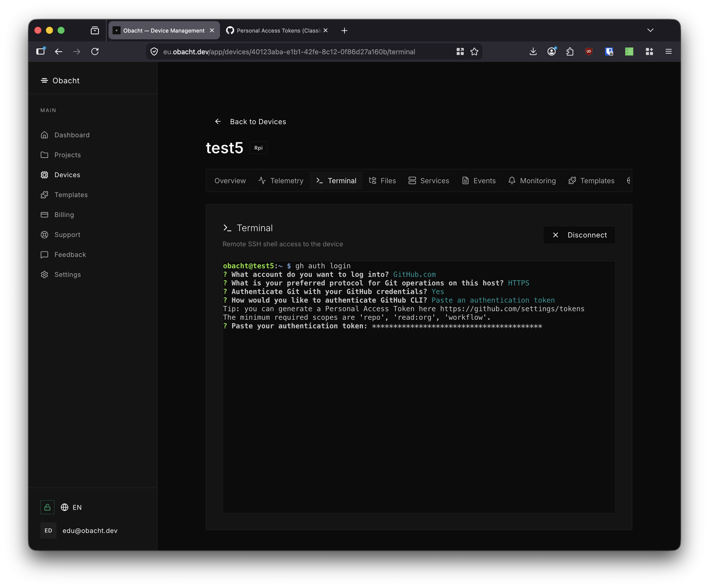709x588 pixels.
Task: Expand the list-all-tabs chevron
Action: click(x=650, y=30)
